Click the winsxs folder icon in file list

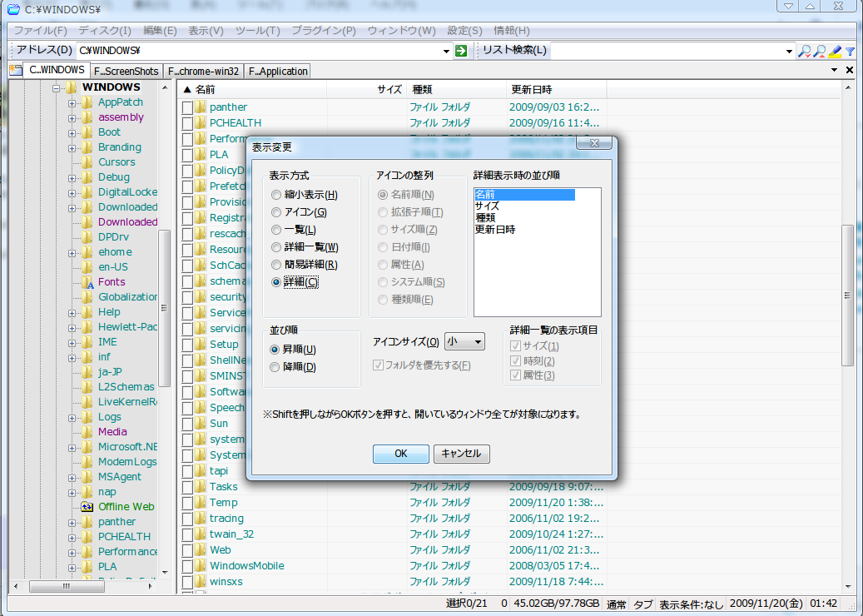201,582
